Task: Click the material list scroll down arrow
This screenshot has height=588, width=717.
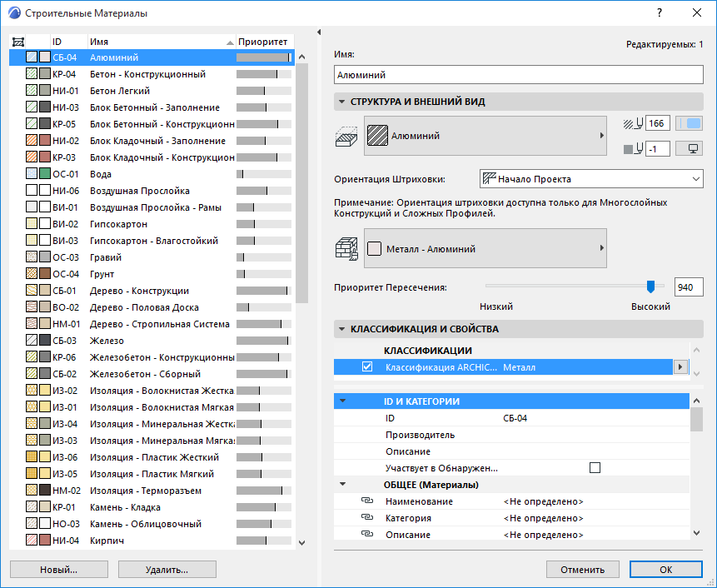Action: coord(301,543)
